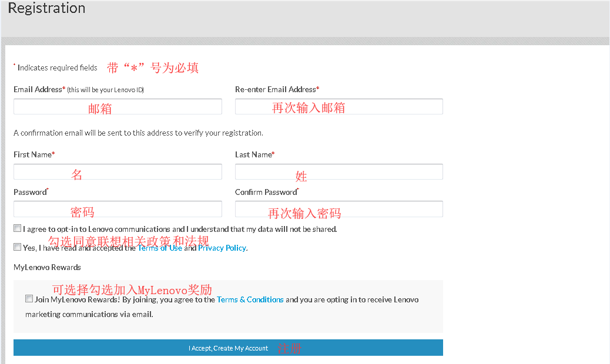Click the Registration page heading
Screen dimensions: 610x364
pos(46,8)
